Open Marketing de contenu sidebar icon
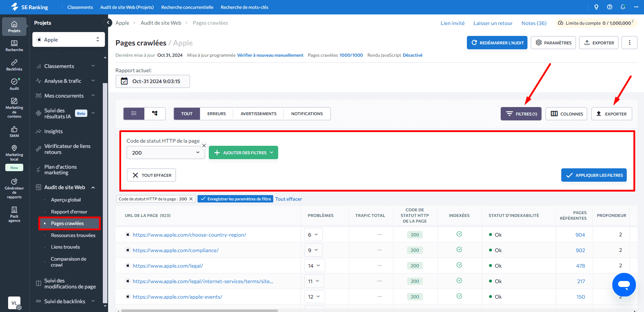The image size is (644, 312). pos(14,108)
